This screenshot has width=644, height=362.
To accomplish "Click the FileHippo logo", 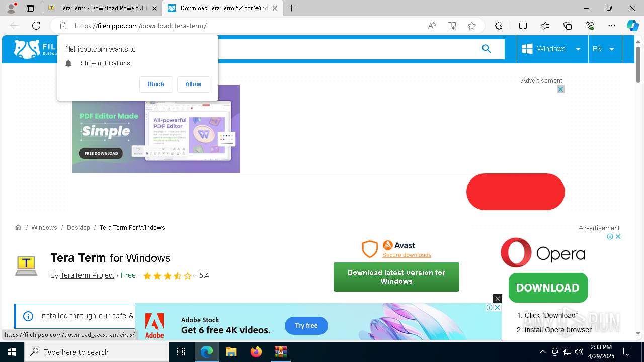I will tap(35, 49).
